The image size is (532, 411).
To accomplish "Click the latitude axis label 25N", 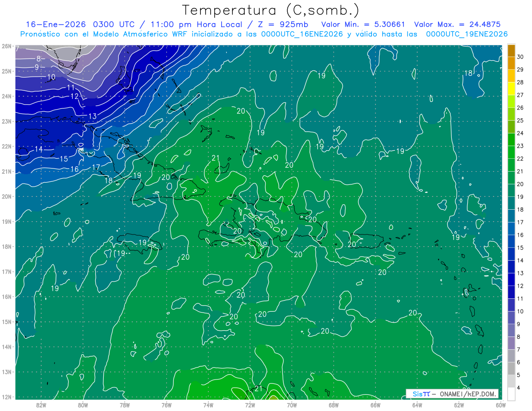I will (x=6, y=71).
